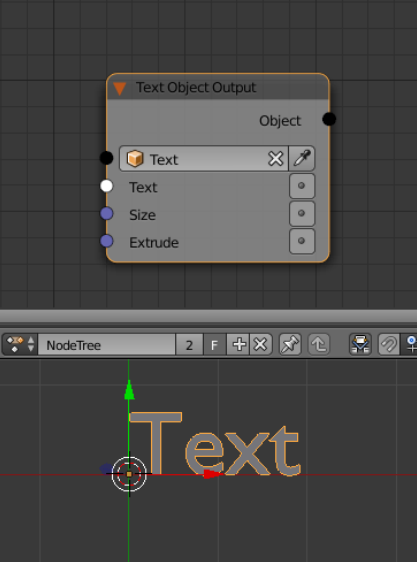This screenshot has height=562, width=417.
Task: Toggle the Size property dot button
Action: point(302,214)
